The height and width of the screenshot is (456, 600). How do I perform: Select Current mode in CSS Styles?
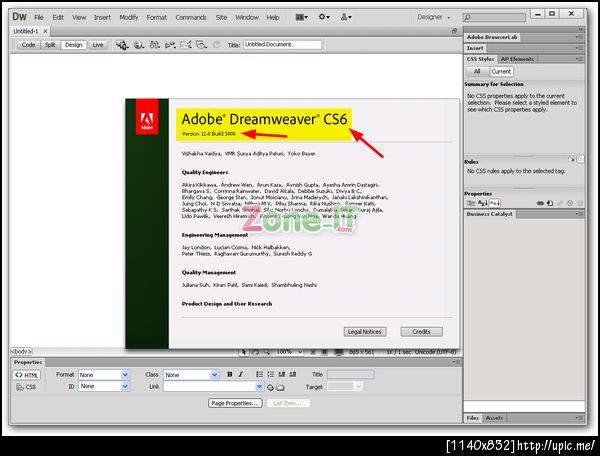click(x=501, y=71)
